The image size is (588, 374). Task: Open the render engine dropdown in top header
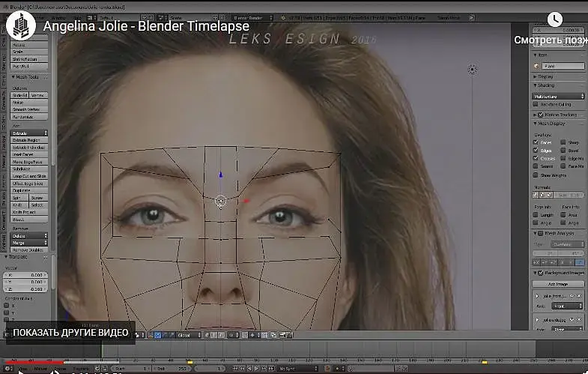252,18
